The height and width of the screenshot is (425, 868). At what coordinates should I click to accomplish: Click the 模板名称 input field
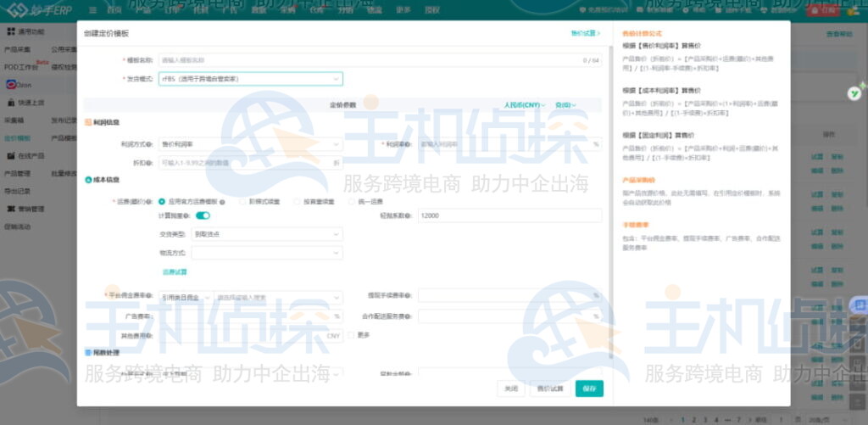coord(381,60)
